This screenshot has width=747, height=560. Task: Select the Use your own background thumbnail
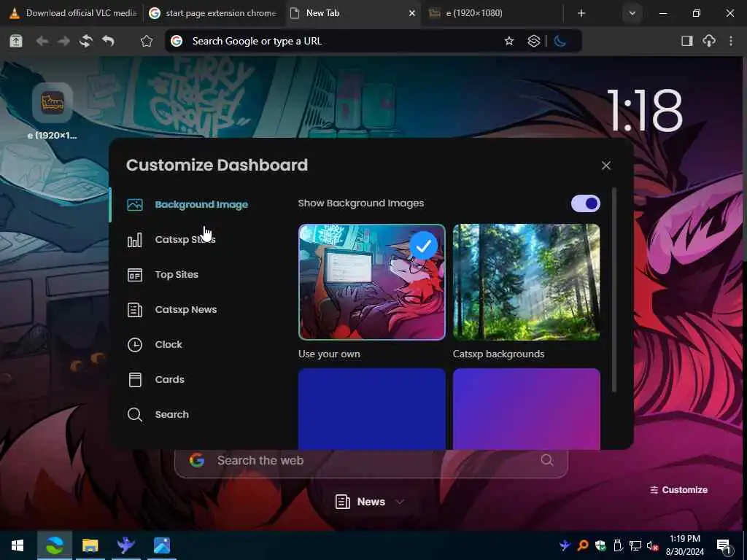(372, 282)
